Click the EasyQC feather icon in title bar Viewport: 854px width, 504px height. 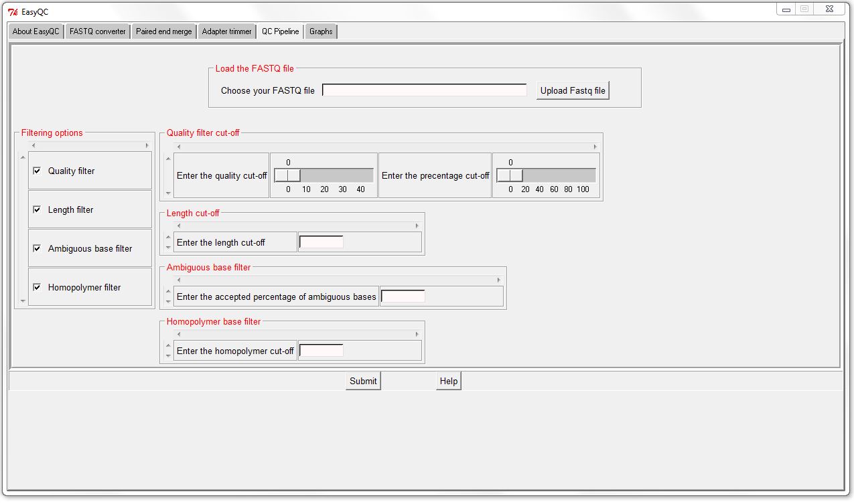[12, 11]
